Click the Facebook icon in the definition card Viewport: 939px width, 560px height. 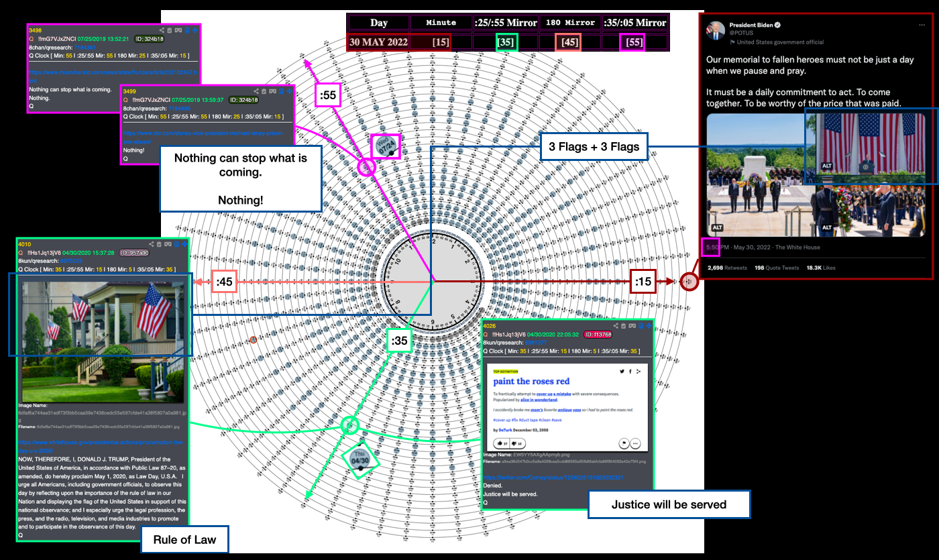[x=630, y=372]
